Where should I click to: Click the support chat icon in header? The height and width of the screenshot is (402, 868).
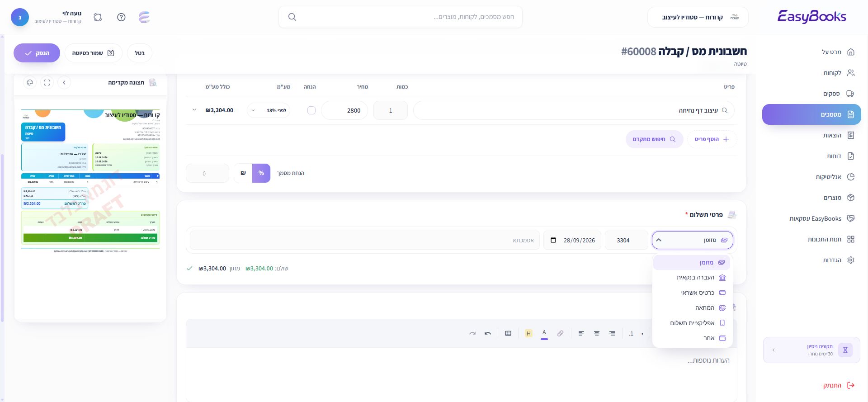pyautogui.click(x=98, y=17)
